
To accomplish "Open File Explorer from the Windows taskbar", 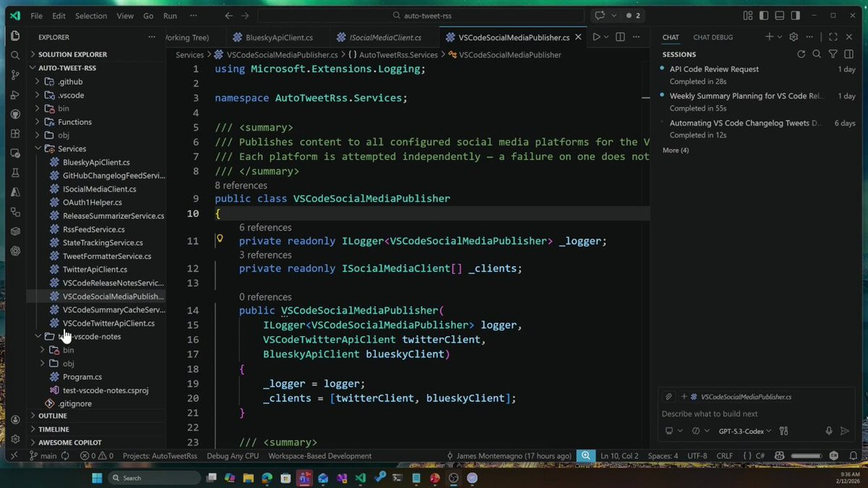I will click(x=249, y=478).
